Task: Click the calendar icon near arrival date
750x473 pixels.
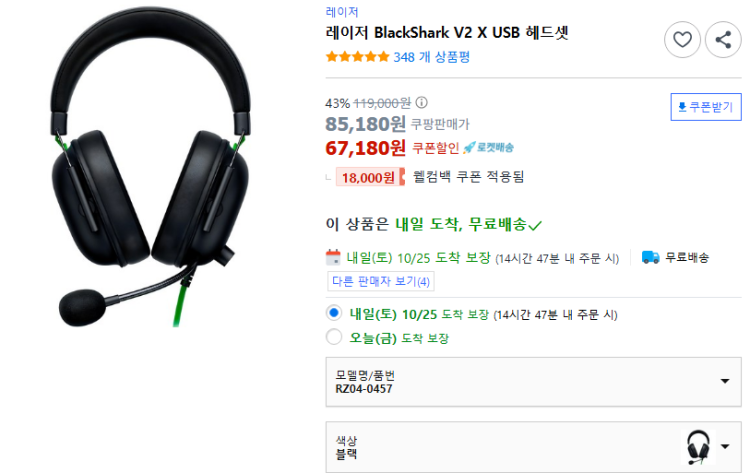Action: click(333, 257)
